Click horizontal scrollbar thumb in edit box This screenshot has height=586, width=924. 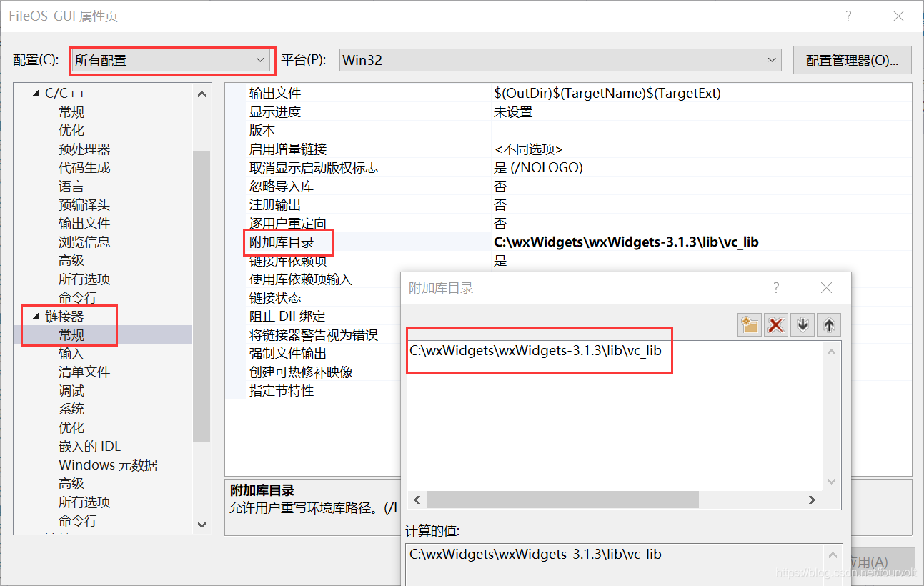click(562, 500)
